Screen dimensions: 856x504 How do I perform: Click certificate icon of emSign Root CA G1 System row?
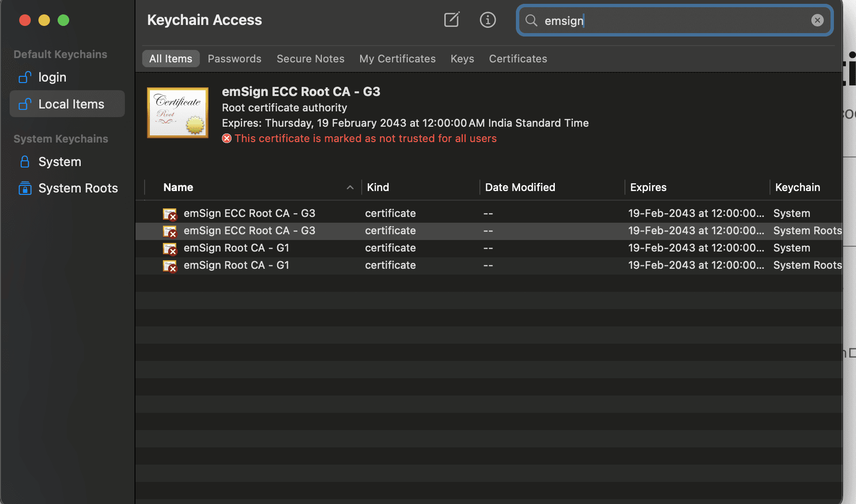(x=170, y=249)
